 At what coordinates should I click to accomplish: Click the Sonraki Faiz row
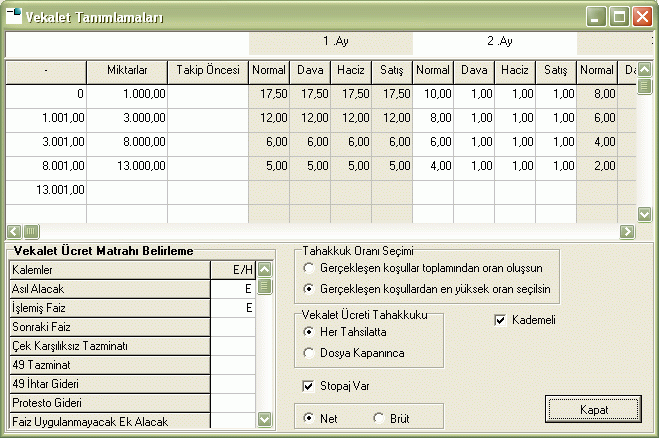(110, 327)
